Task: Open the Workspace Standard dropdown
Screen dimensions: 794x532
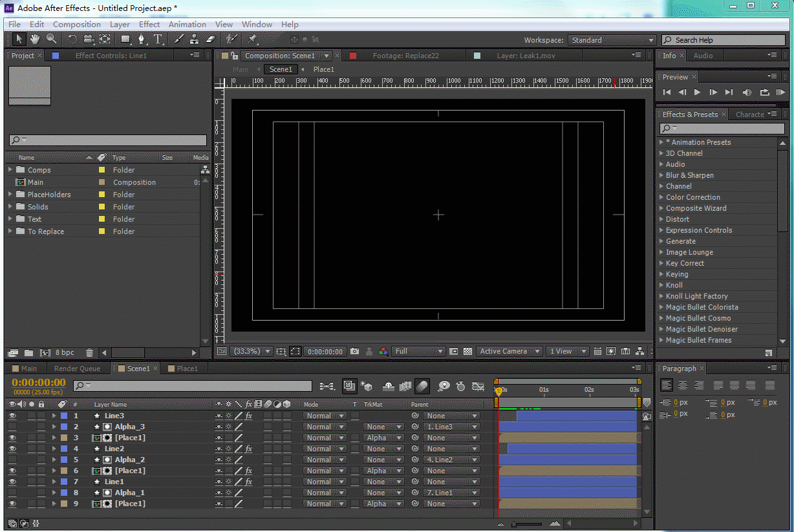Action: pos(612,40)
